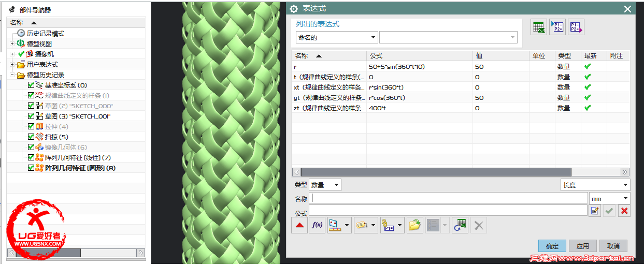Click the 公式 column header
Viewport: 644px width, 265px height.
420,55
